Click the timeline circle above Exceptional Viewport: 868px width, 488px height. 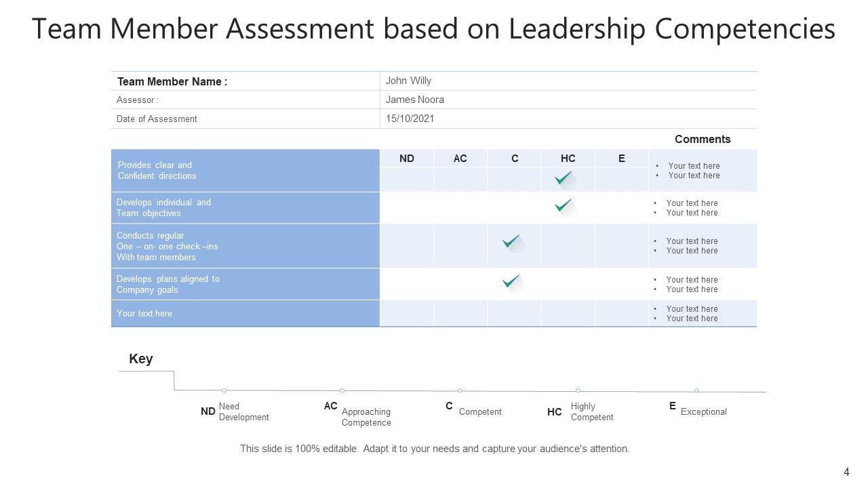[696, 390]
